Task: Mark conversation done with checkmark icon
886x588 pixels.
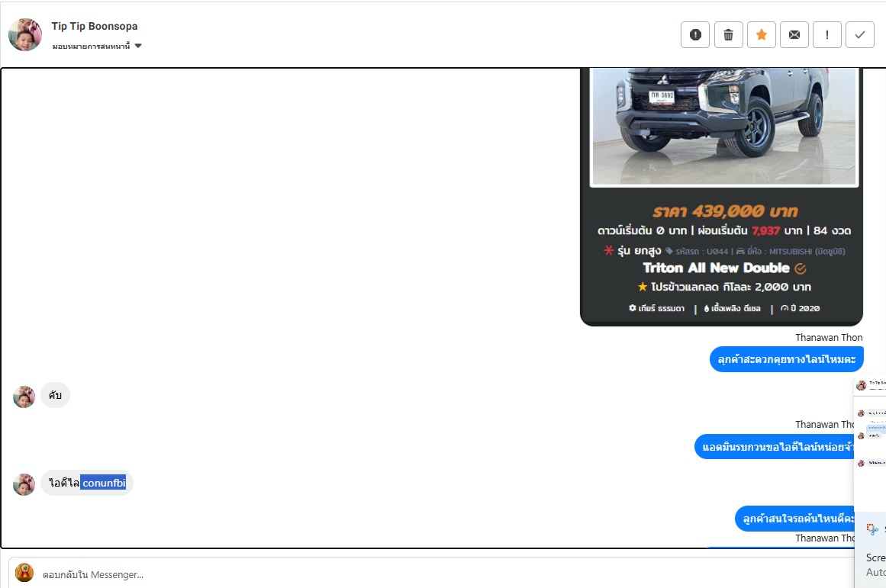Action: coord(859,35)
